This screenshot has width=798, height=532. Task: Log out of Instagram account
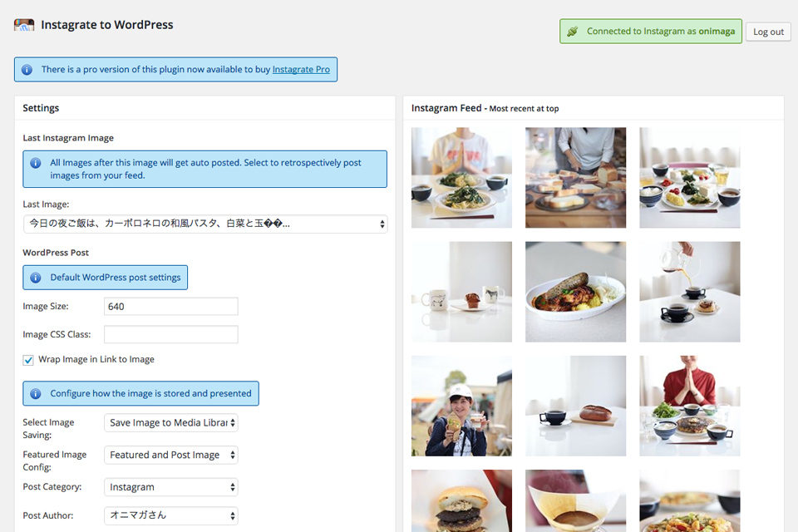(768, 32)
